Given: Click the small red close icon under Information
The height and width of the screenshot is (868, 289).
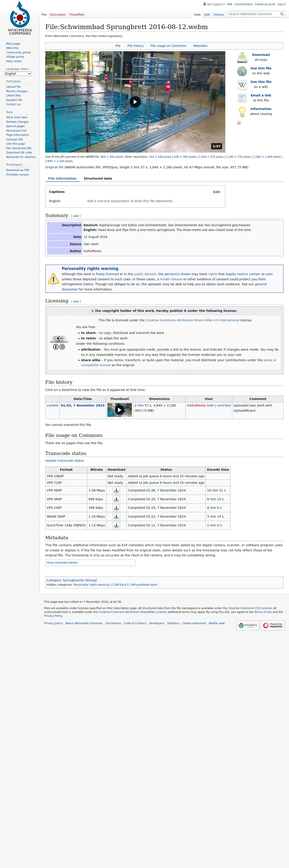Looking at the screenshot, I should point(239,123).
